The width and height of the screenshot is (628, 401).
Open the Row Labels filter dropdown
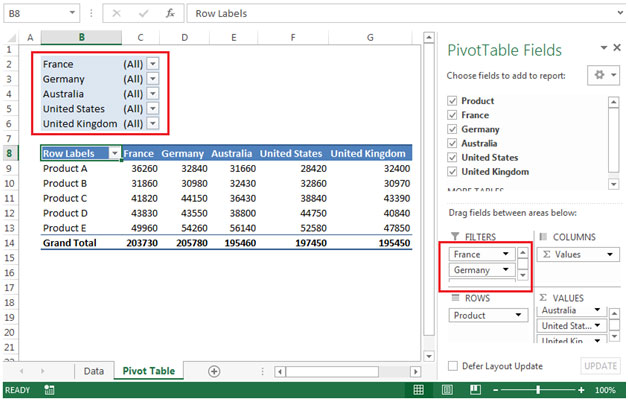(115, 153)
